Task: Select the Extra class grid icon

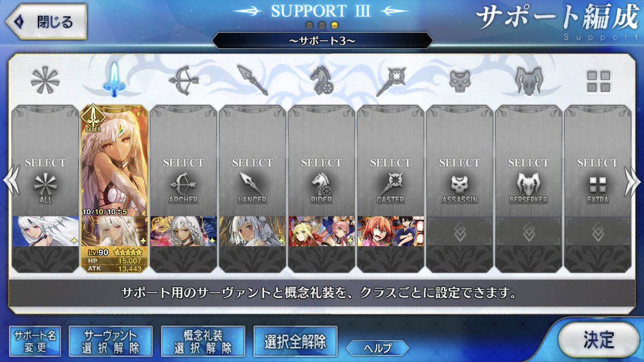Action: (x=598, y=81)
